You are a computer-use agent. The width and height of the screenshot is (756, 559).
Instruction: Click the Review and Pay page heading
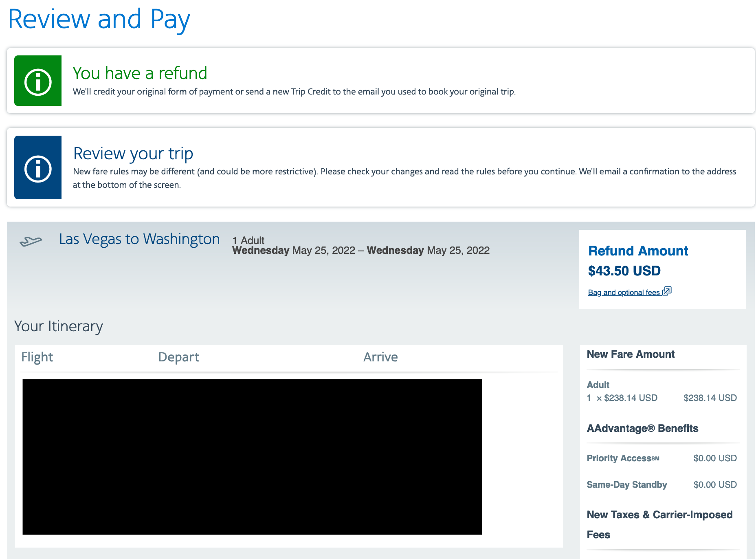(99, 19)
